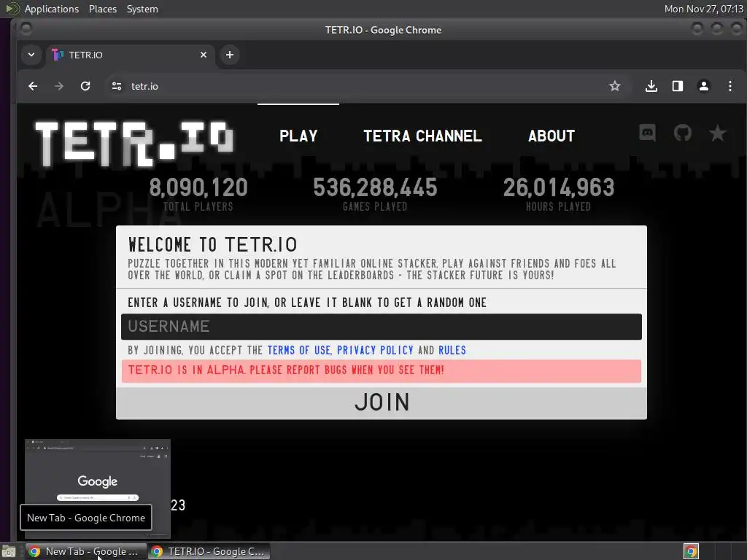
Task: Bookmark this page with the star icon
Action: 614,86
